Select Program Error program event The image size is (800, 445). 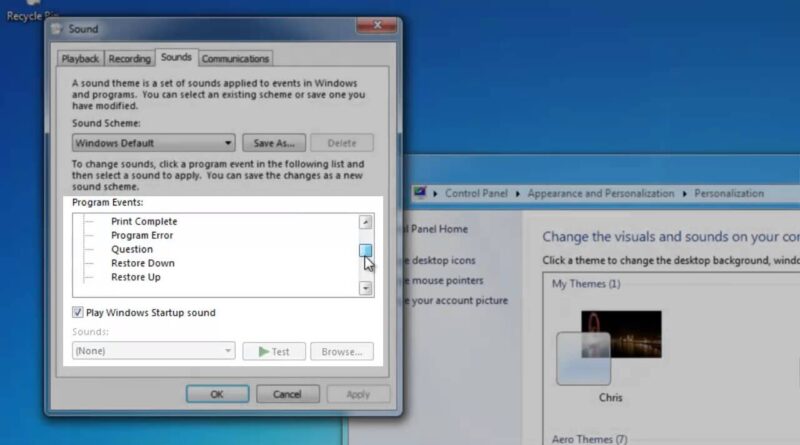(x=142, y=235)
